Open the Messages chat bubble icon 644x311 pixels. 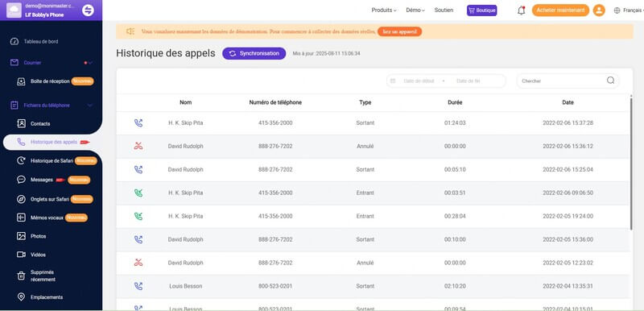pos(21,180)
